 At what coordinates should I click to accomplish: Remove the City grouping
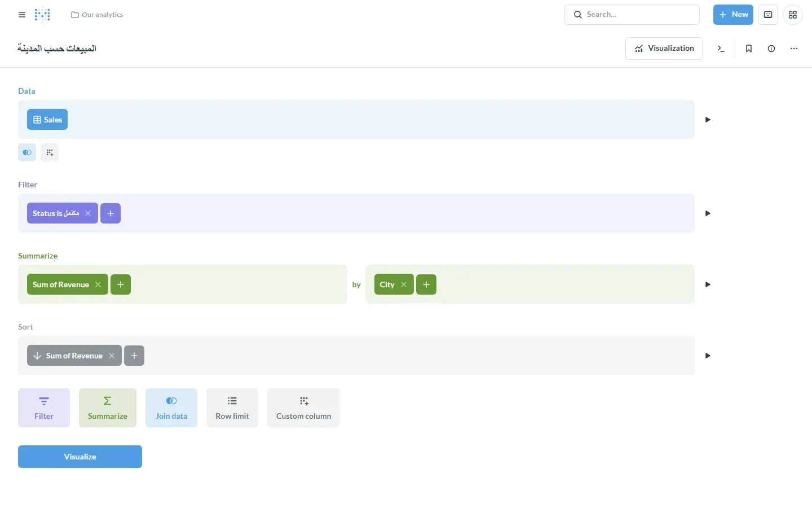[x=404, y=284]
